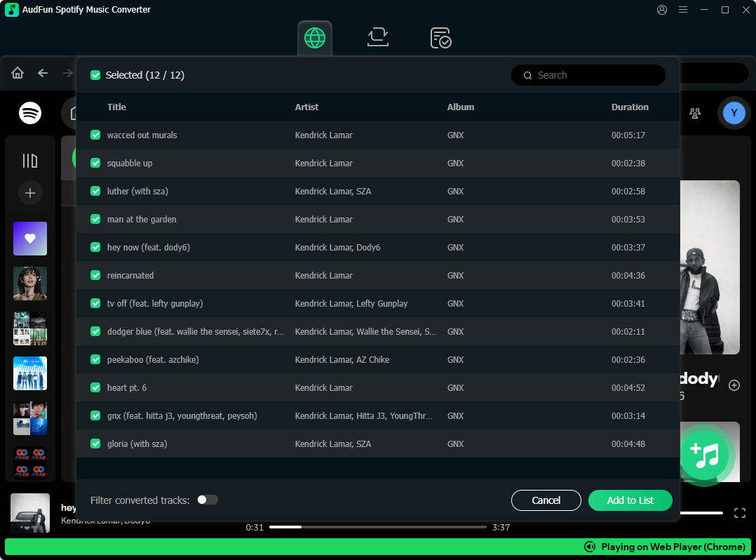Click the Spotify logo icon
Screen dimensions: 756x560
tap(30, 113)
